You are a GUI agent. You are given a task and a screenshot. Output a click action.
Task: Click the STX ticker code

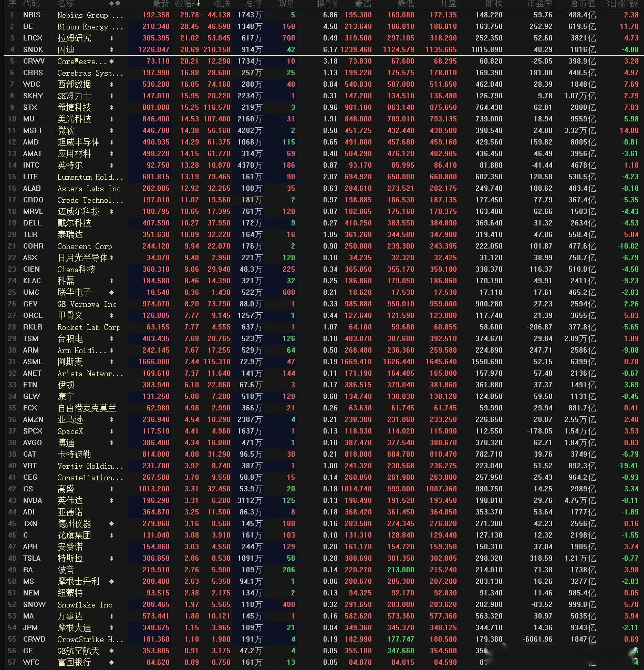tap(30, 108)
